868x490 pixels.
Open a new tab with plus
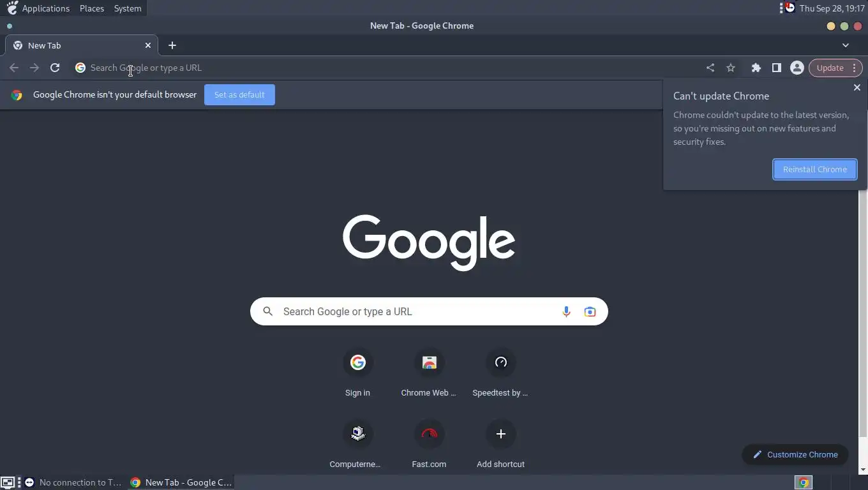coord(172,45)
